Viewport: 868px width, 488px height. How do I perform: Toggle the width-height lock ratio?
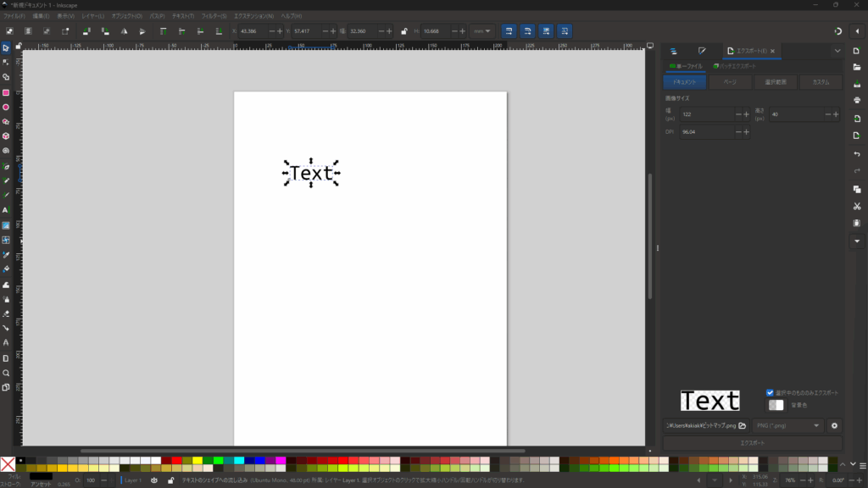point(403,31)
